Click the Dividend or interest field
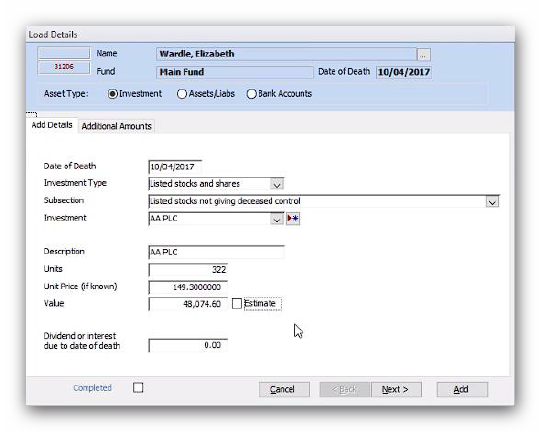The width and height of the screenshot is (541, 432). [x=188, y=345]
